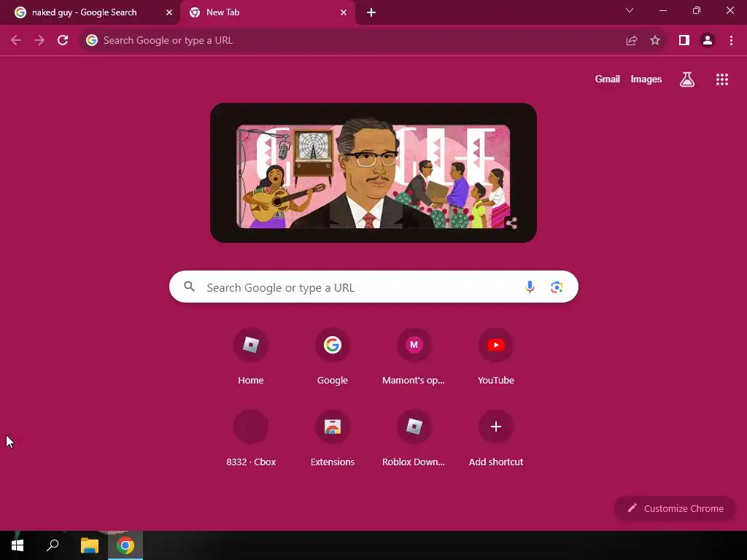Focus the center Google search box
This screenshot has height=560, width=747.
tap(373, 287)
